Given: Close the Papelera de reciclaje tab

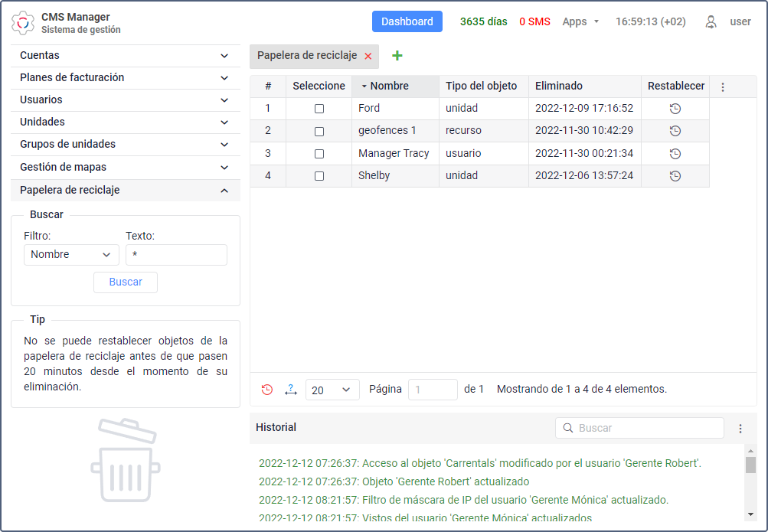Looking at the screenshot, I should click(368, 56).
